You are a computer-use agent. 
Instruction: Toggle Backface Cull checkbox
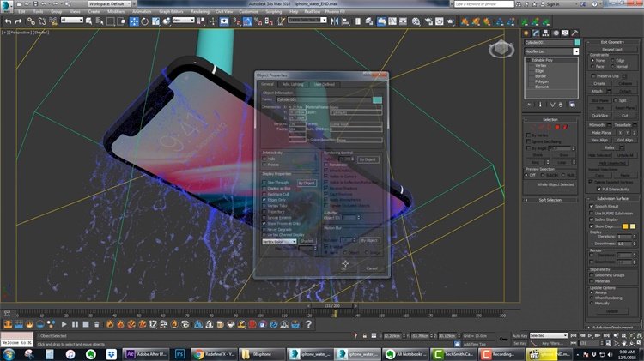(265, 194)
